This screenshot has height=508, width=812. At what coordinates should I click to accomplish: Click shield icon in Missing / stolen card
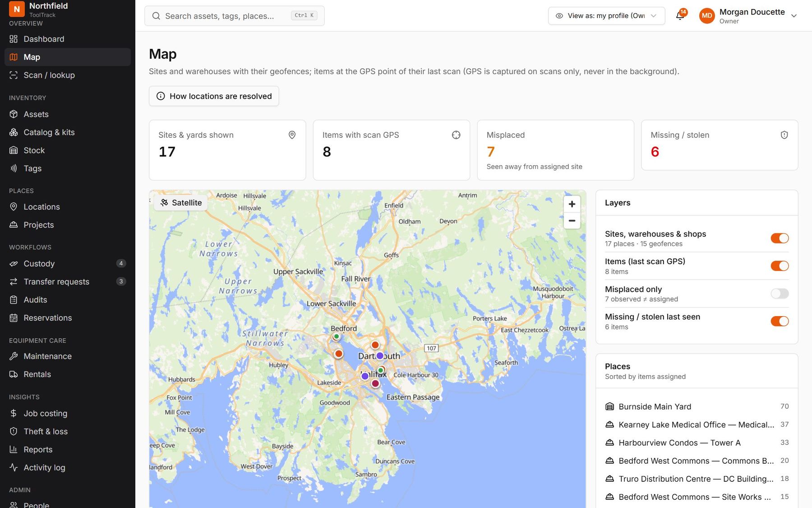(x=784, y=135)
